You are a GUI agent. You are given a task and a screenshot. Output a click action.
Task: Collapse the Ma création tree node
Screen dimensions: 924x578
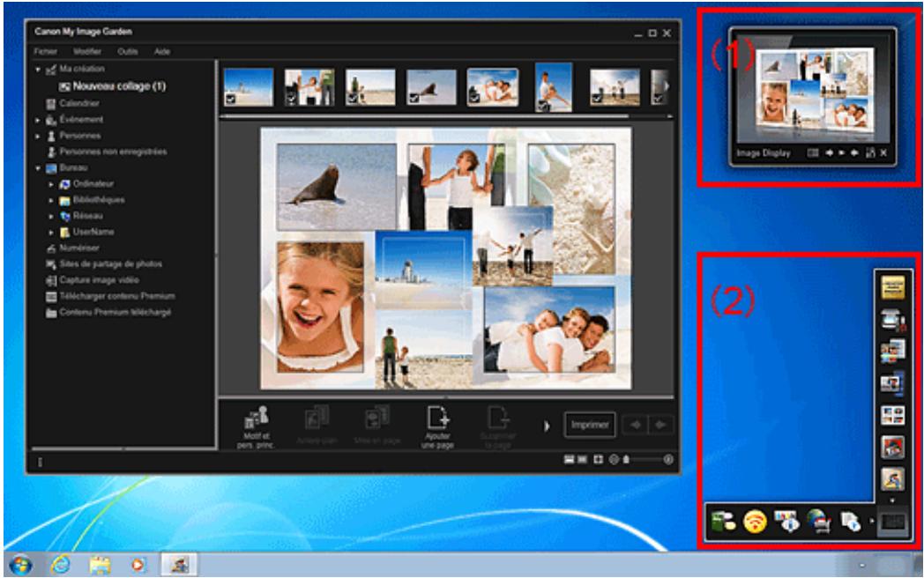tap(38, 70)
